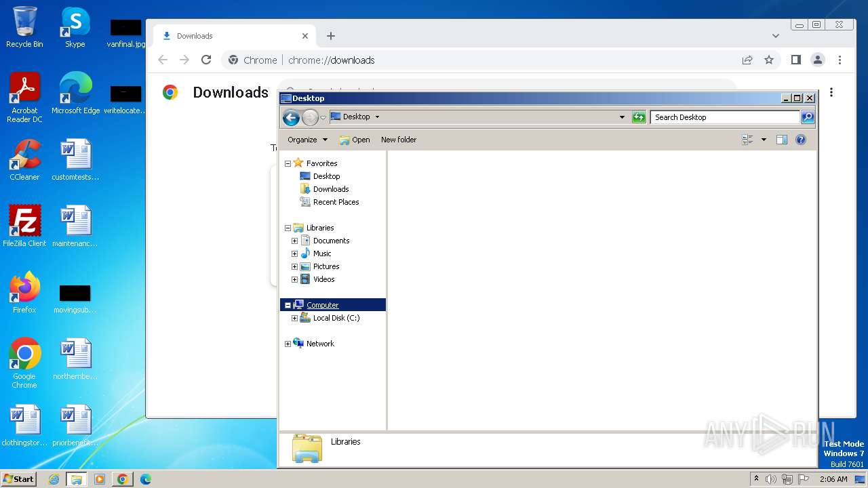Open Chrome tab search chevron
868x488 pixels.
click(x=776, y=36)
